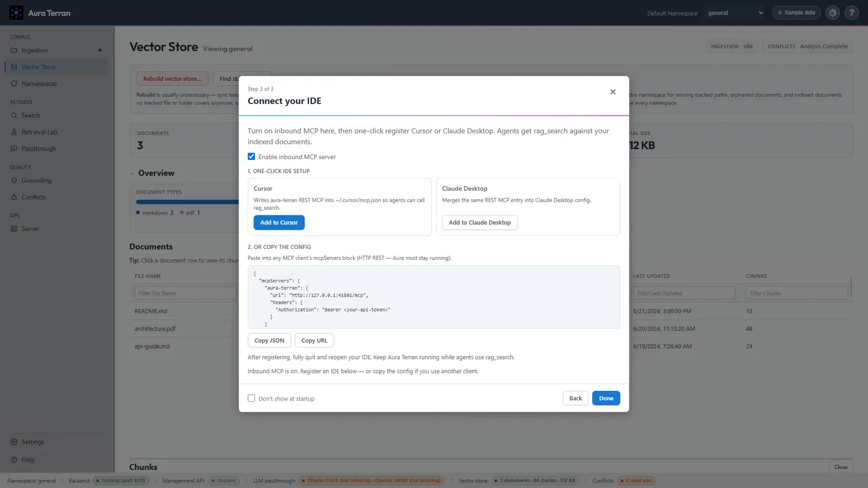Click Management API stopped status badge
The image size is (868, 488).
click(224, 480)
